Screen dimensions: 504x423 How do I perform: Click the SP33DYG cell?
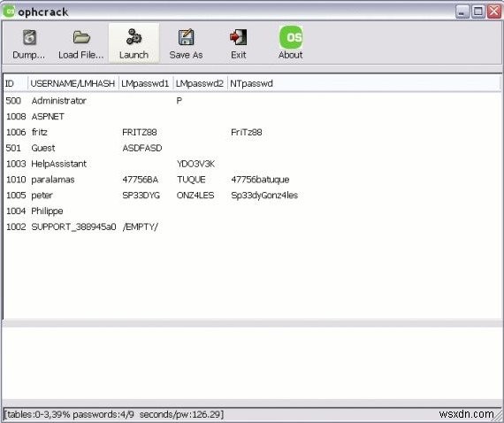141,196
